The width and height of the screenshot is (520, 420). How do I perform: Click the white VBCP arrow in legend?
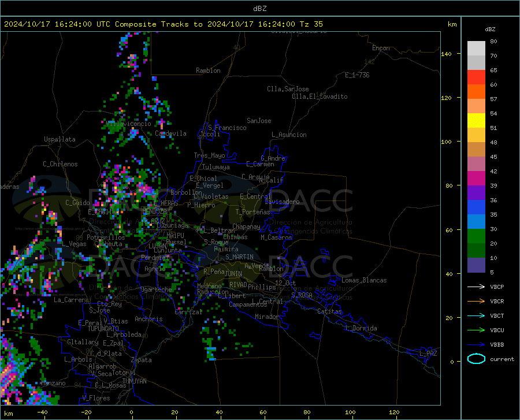point(476,287)
